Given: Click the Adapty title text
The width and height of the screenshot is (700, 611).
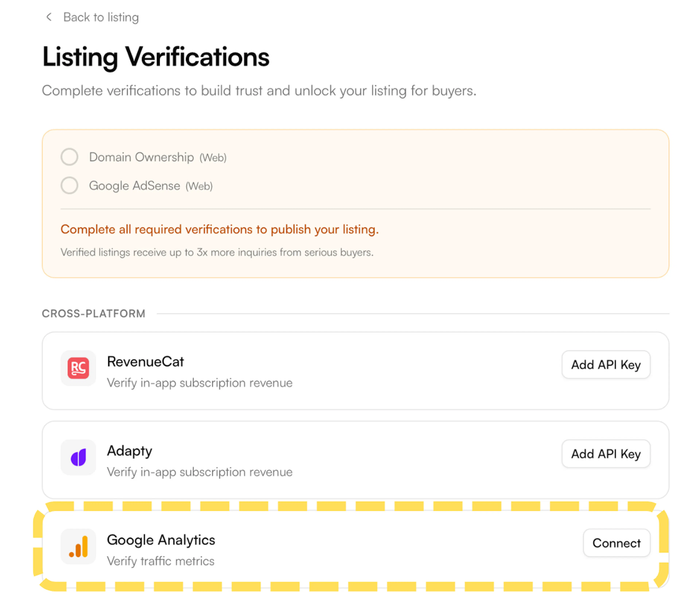Looking at the screenshot, I should [129, 451].
